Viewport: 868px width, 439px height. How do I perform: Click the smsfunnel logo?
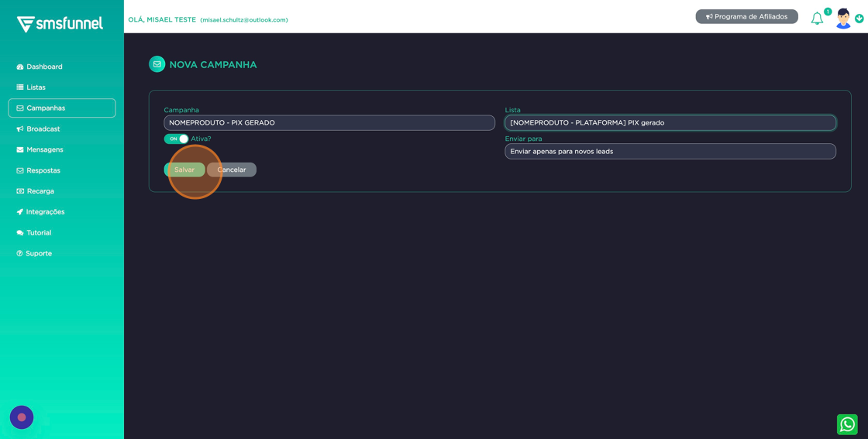[x=60, y=24]
